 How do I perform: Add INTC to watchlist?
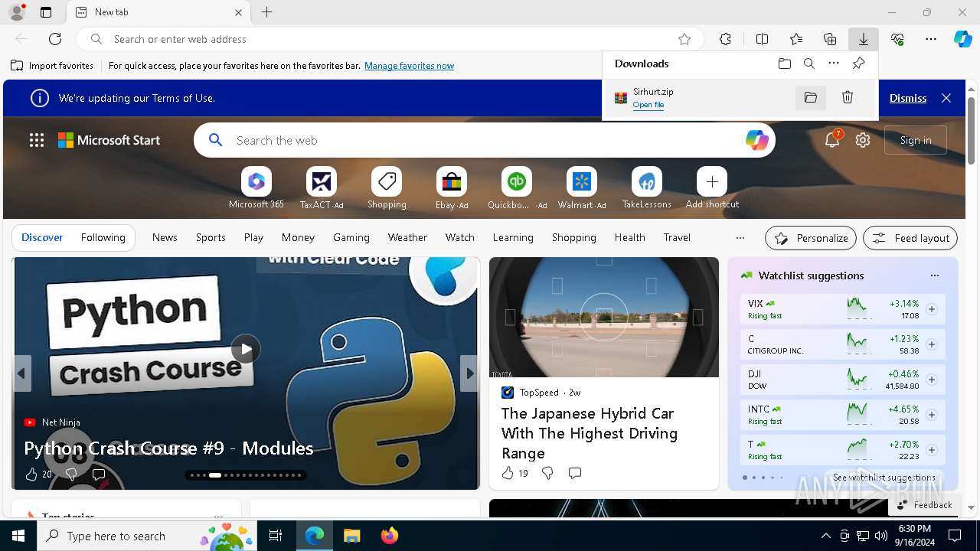[x=932, y=415]
